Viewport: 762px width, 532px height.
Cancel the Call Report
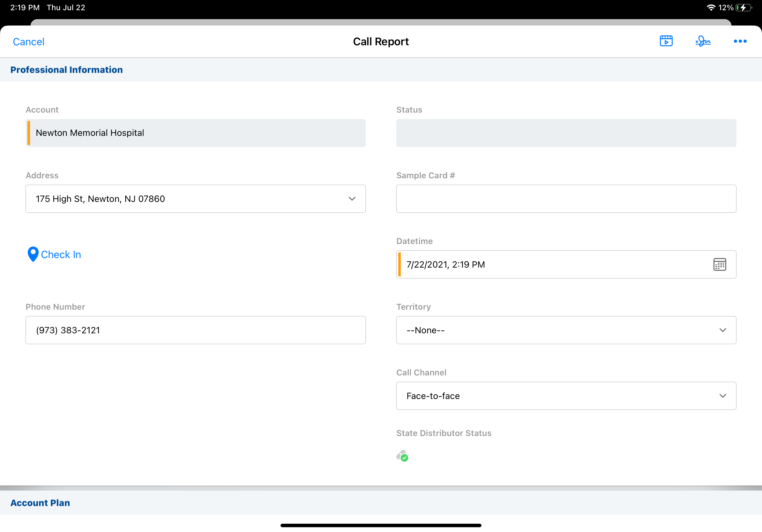[x=28, y=42]
